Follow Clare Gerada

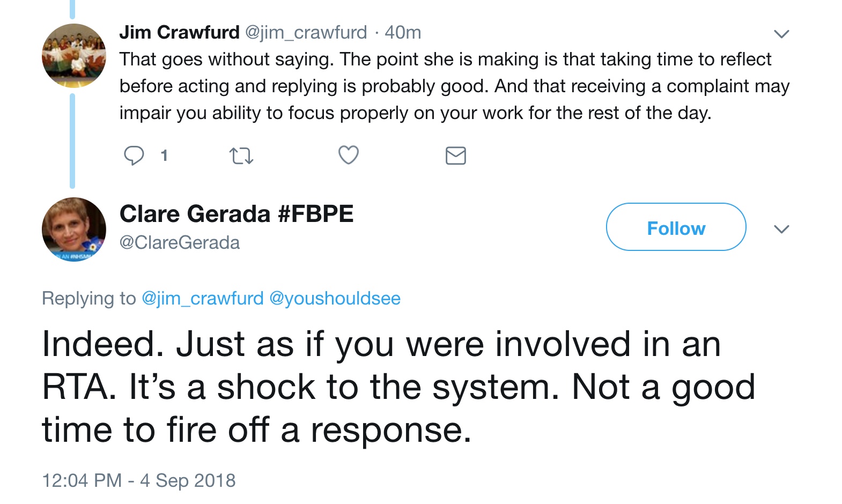(x=676, y=227)
